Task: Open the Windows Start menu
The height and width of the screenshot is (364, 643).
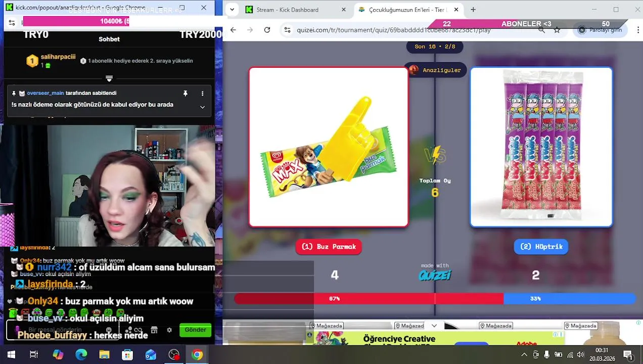Action: point(11,355)
